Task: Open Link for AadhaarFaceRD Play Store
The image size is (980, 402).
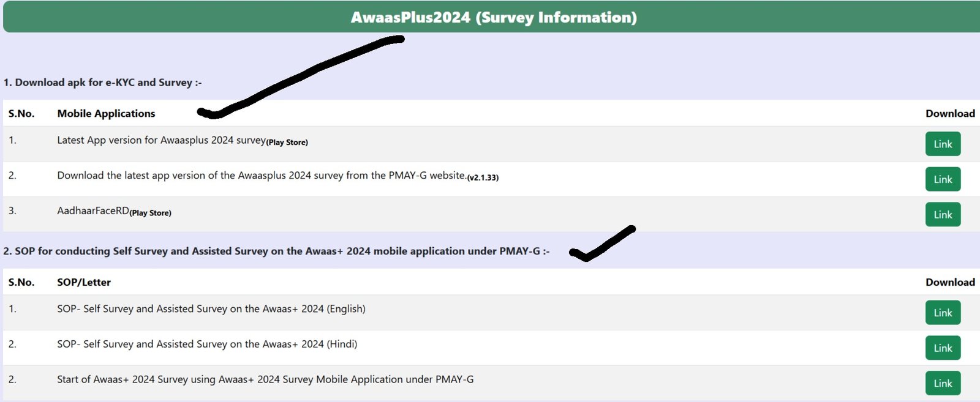Action: (x=943, y=215)
